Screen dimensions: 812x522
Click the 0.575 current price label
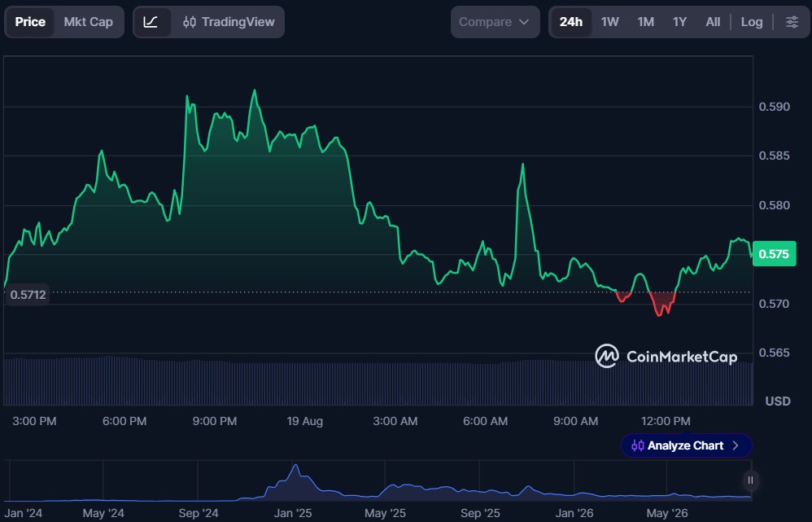click(774, 254)
